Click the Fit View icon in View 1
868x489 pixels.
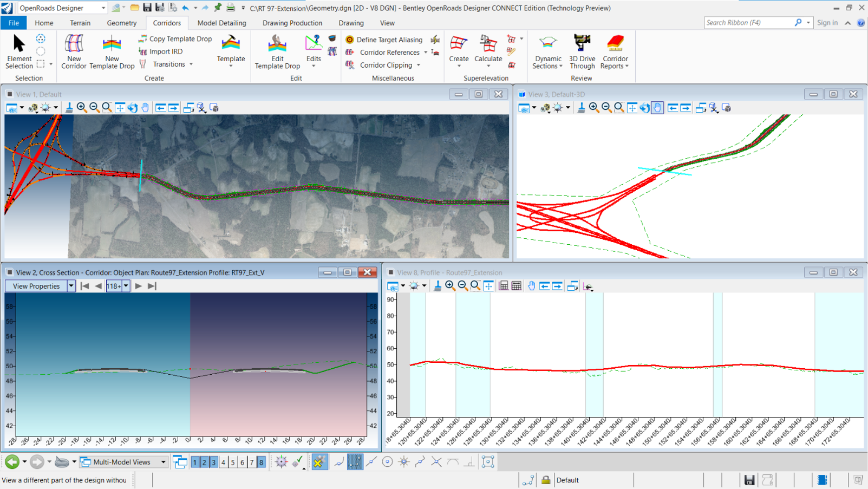[120, 107]
